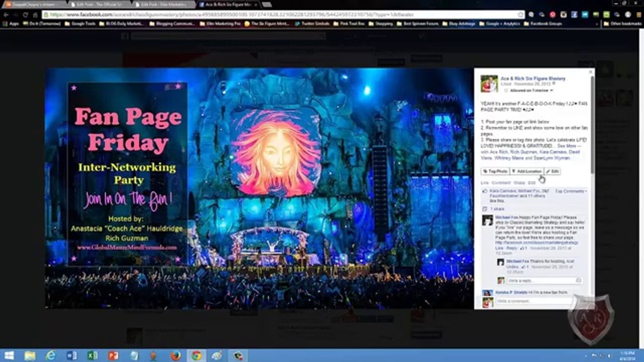Click the Share link under the photo post

519,183
